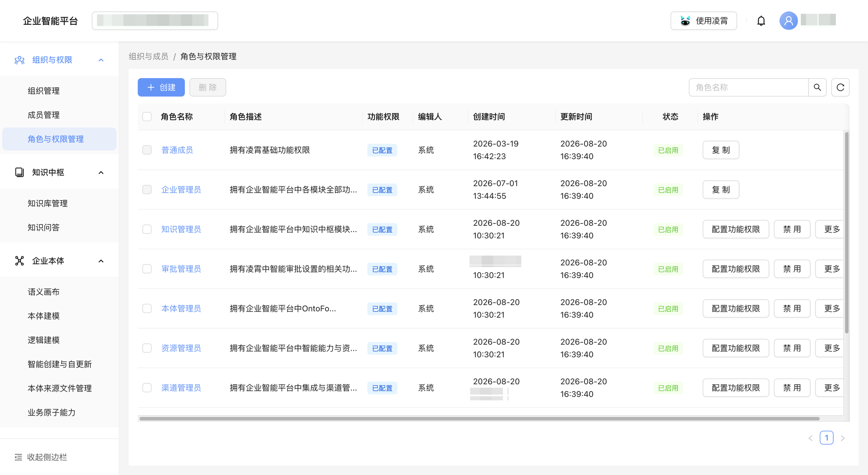The width and height of the screenshot is (868, 475).
Task: Click the search magnifier icon
Action: [817, 87]
